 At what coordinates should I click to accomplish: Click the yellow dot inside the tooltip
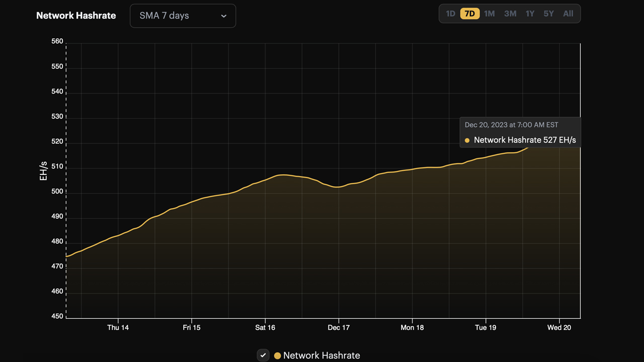click(x=467, y=140)
